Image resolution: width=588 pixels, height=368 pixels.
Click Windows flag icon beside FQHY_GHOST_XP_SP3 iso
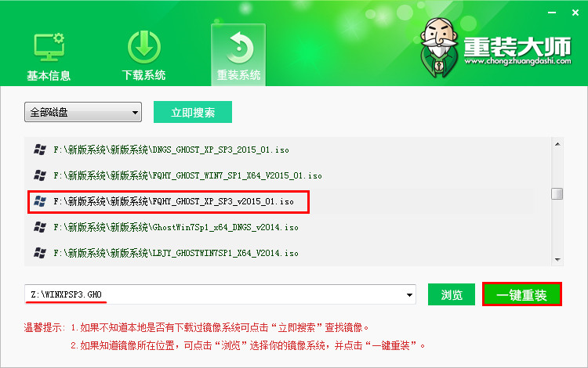tap(40, 201)
